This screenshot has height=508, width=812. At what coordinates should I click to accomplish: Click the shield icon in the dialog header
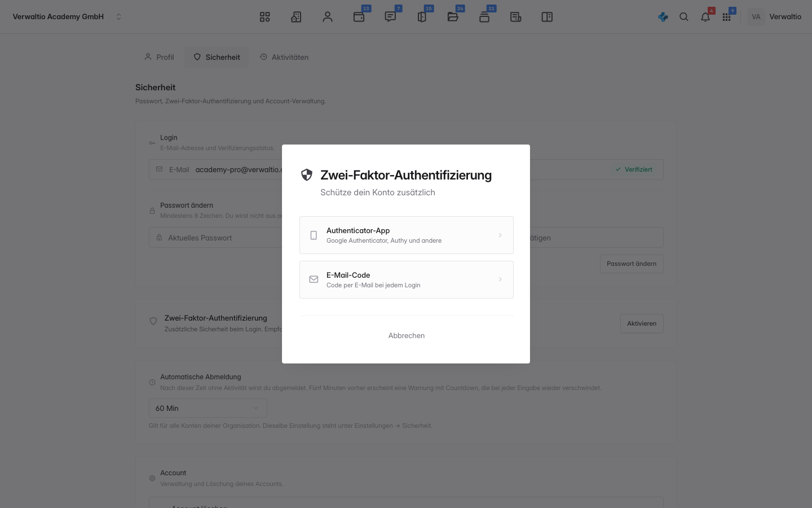pos(307,175)
